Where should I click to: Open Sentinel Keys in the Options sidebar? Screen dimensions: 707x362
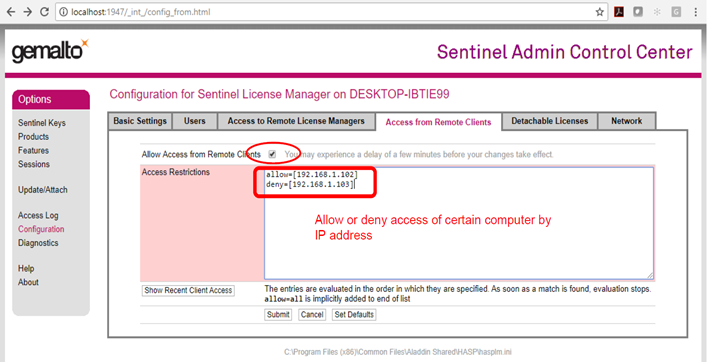click(x=42, y=123)
